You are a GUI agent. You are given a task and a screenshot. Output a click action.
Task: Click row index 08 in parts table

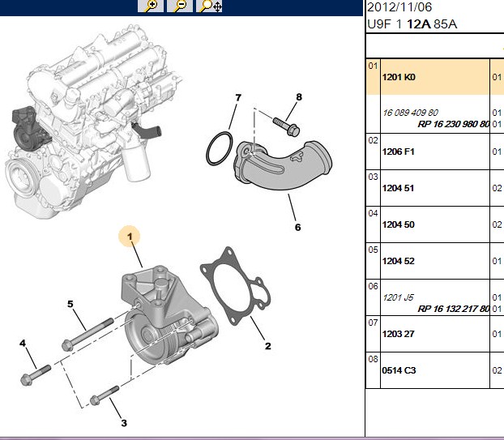pos(373,359)
